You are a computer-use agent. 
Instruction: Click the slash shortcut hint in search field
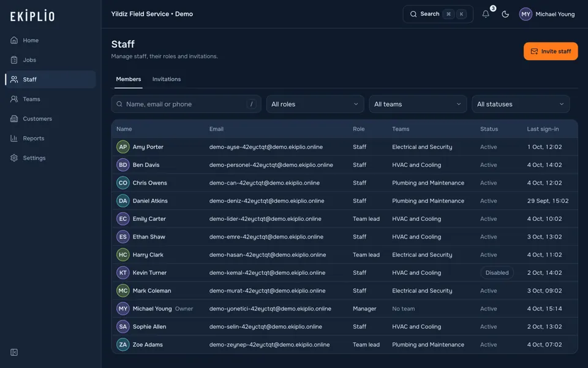click(x=251, y=104)
